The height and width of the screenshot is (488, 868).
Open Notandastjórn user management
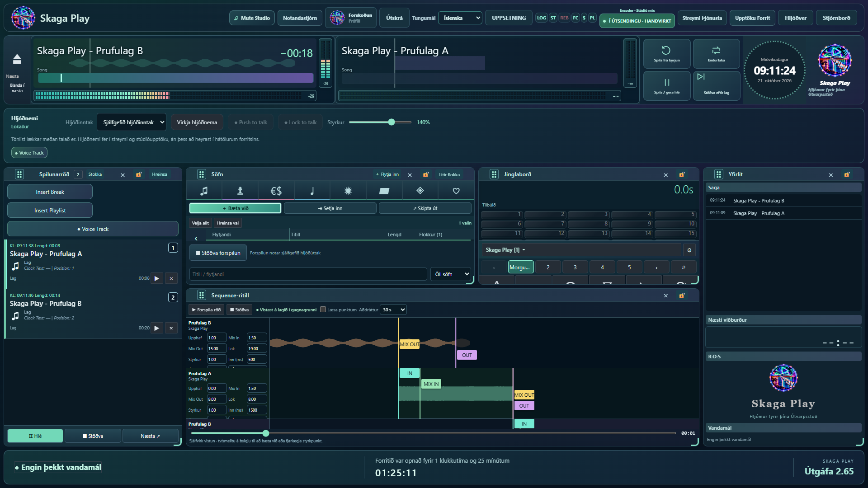pos(300,18)
